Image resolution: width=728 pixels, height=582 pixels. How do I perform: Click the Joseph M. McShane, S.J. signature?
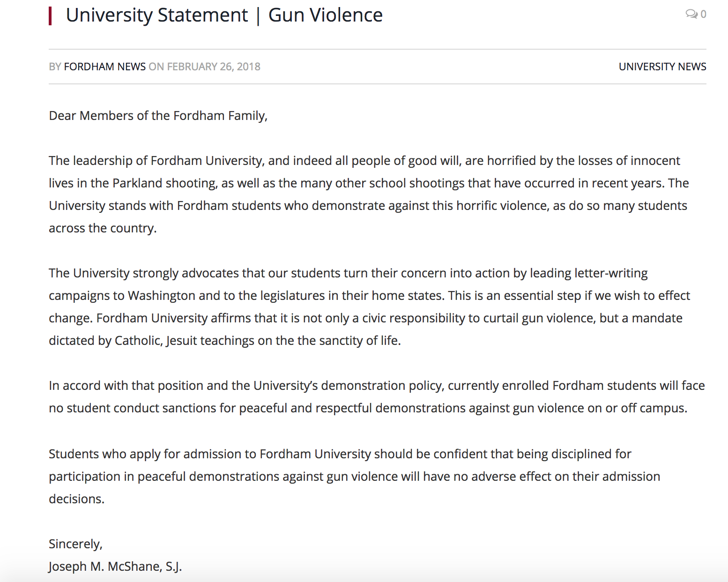(x=115, y=567)
